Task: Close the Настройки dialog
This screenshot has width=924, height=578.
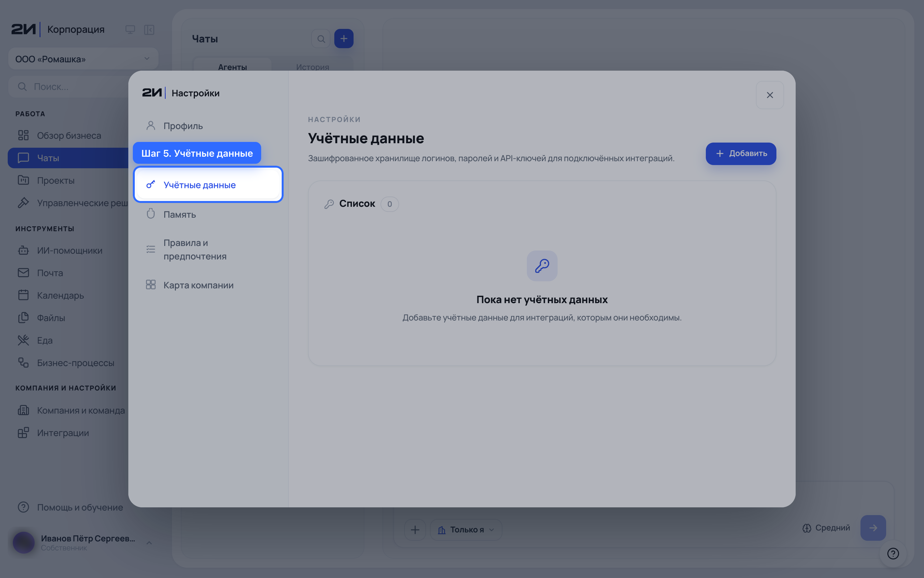Action: (x=770, y=95)
